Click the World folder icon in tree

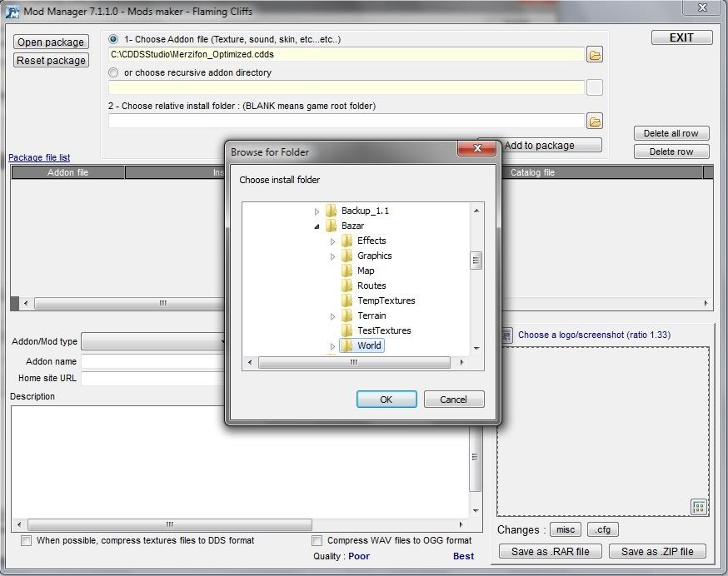click(347, 345)
